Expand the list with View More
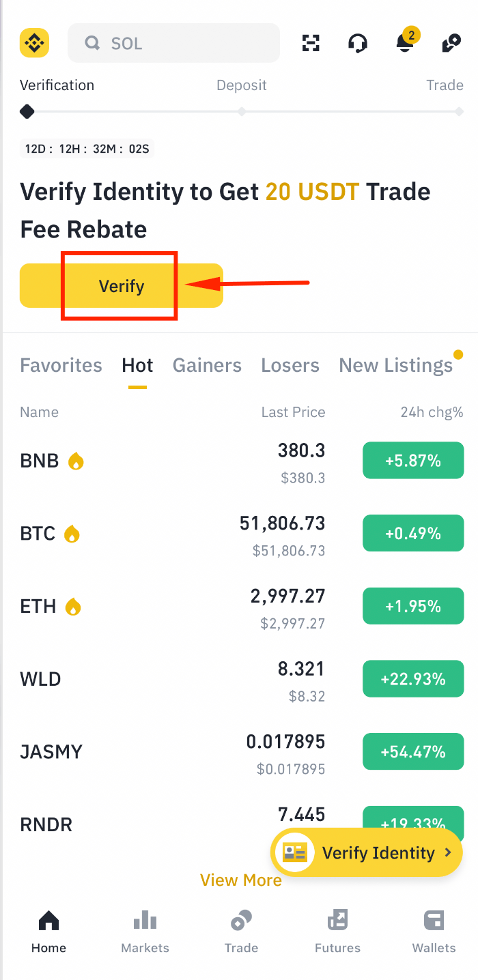The image size is (478, 980). click(x=241, y=880)
